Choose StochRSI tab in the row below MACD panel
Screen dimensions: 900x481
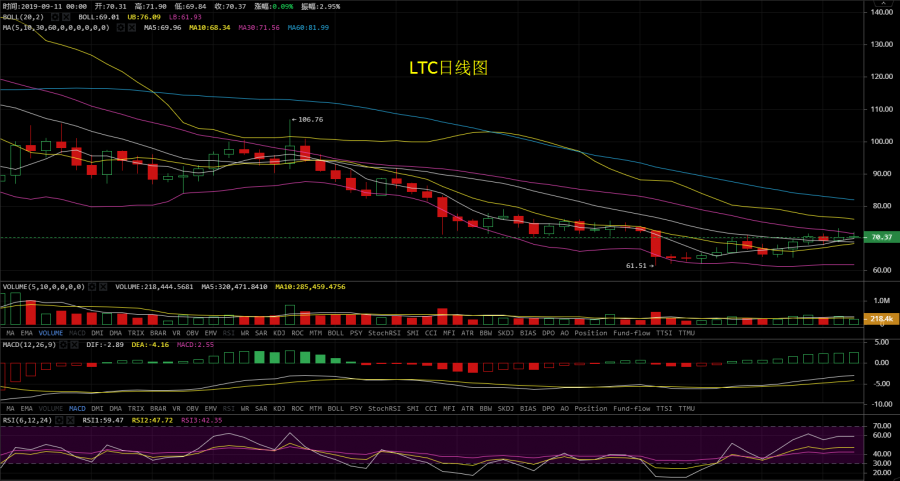click(384, 409)
